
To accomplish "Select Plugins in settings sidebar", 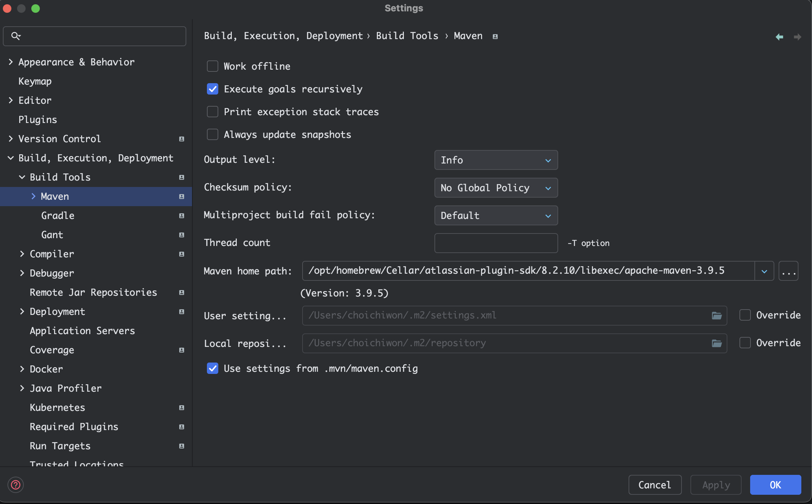I will click(38, 120).
